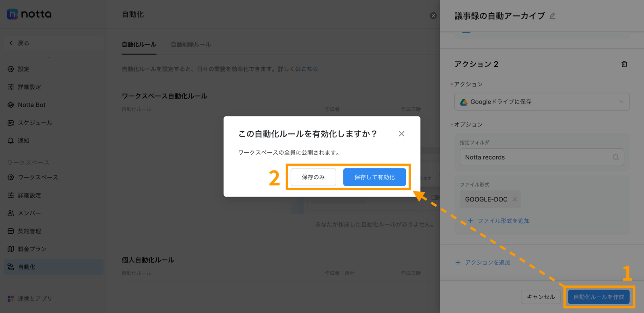Click ファイル形式を追加 link
Image resolution: width=644 pixels, height=313 pixels.
[499, 221]
